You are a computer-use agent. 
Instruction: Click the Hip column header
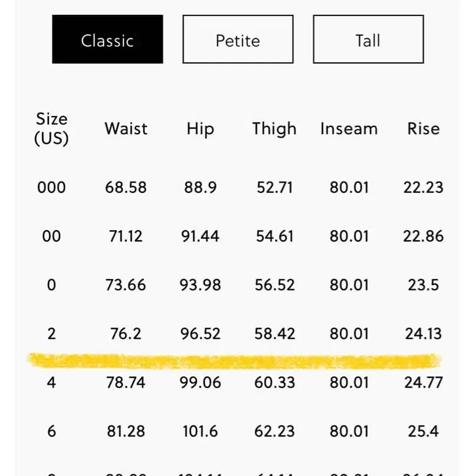tap(200, 128)
